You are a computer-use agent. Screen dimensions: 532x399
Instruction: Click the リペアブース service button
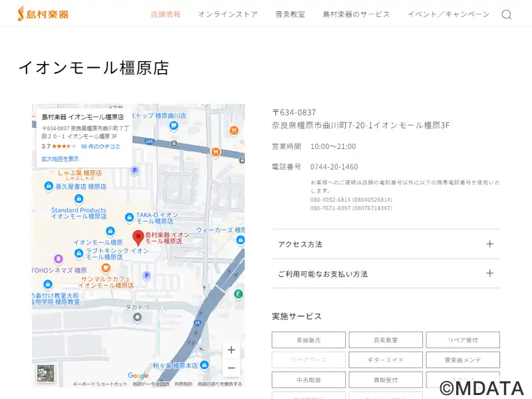pyautogui.click(x=309, y=360)
